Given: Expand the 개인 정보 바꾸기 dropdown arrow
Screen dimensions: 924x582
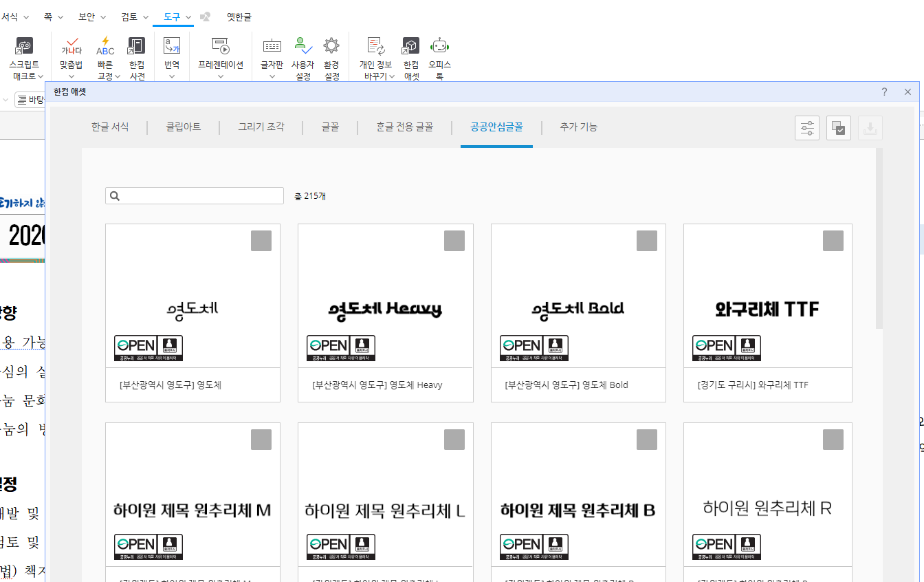Looking at the screenshot, I should click(391, 76).
